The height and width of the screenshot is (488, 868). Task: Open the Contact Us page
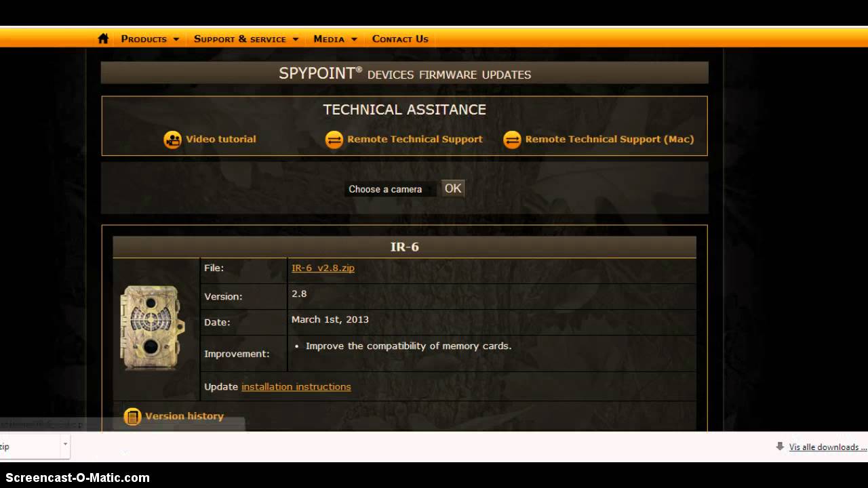pos(400,39)
